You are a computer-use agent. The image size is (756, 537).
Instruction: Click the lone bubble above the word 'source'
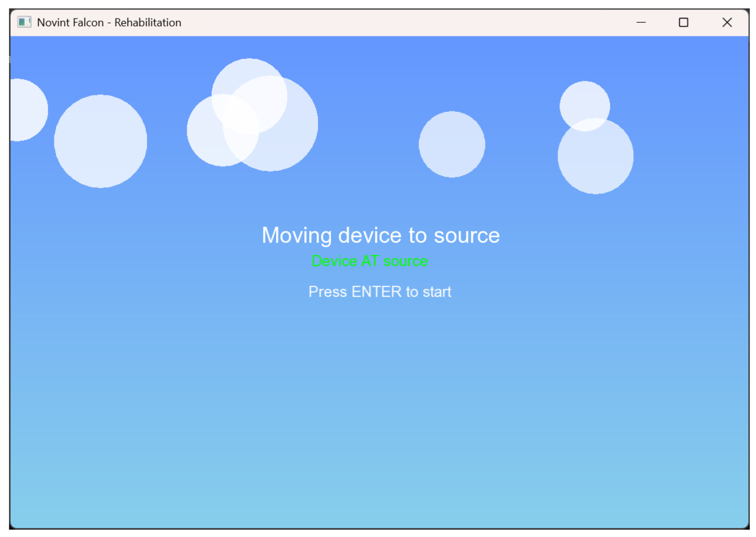[452, 144]
